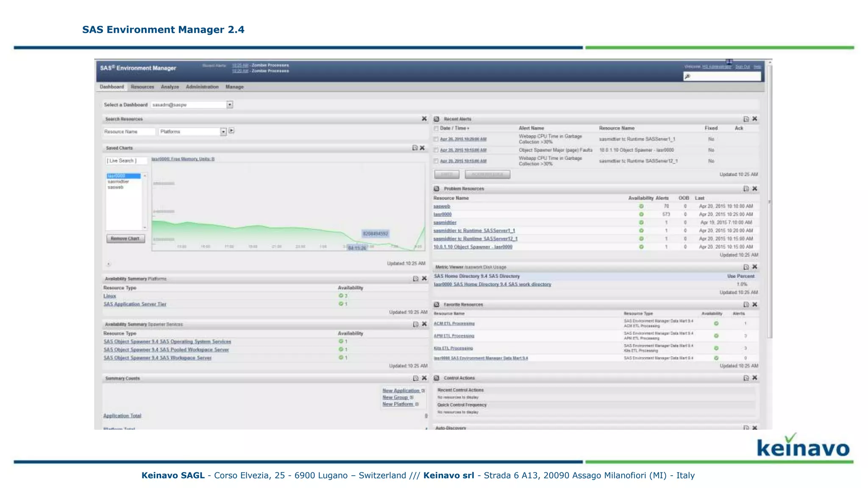Configure the Recent Alerts portlet
This screenshot has width=868, height=488.
coord(746,119)
